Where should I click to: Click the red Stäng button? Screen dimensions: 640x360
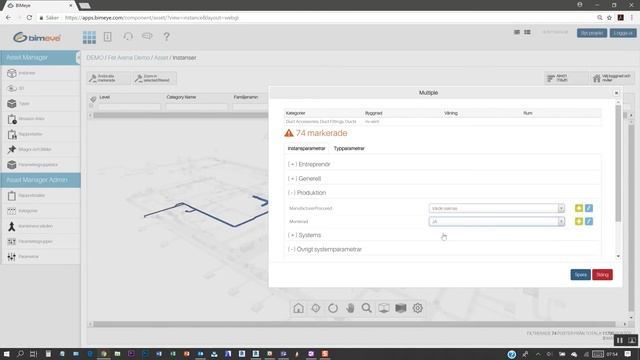coord(602,275)
